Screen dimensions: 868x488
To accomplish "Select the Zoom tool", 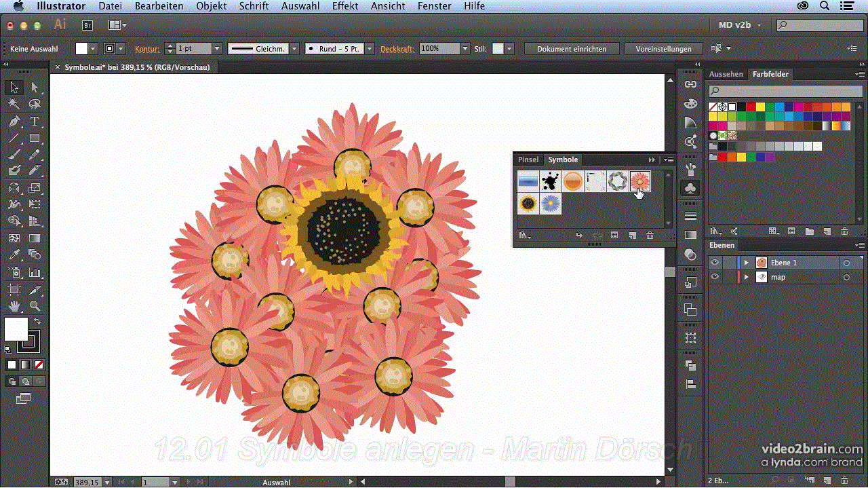I will pyautogui.click(x=35, y=306).
